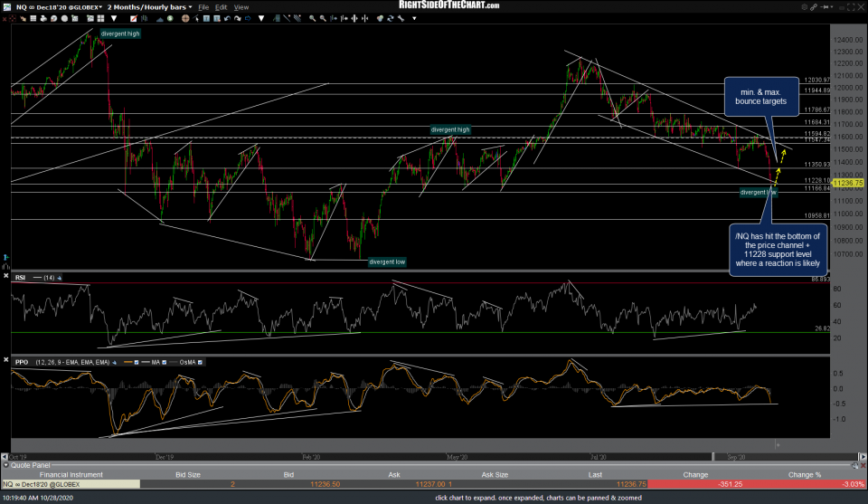Select the red pencil annotation tool

pyautogui.click(x=134, y=18)
